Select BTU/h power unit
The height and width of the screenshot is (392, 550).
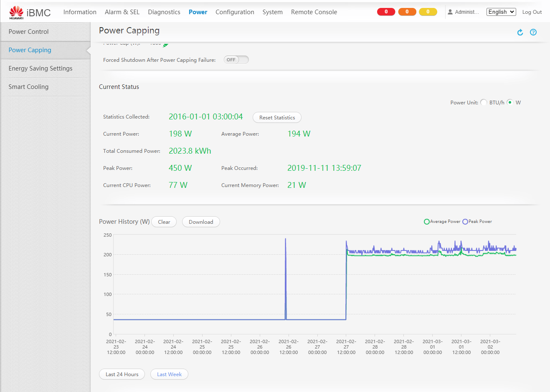point(484,102)
